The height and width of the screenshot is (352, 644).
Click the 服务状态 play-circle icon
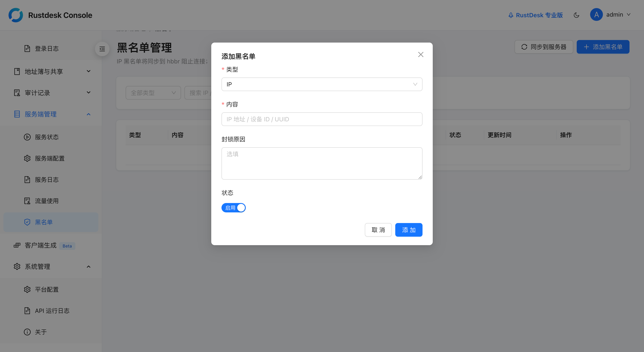pos(27,137)
